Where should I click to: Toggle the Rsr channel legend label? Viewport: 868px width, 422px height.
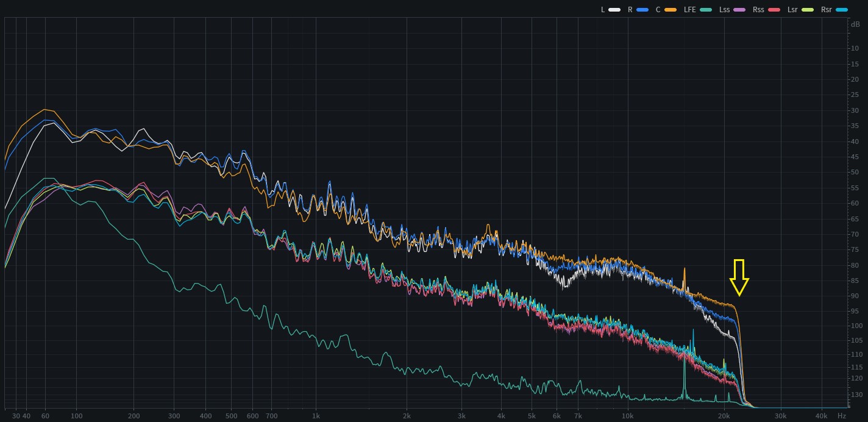[x=826, y=10]
